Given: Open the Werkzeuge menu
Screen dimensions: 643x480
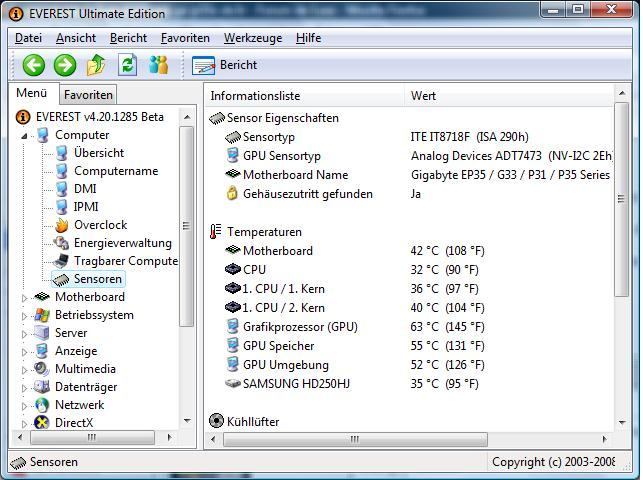Looking at the screenshot, I should tap(253, 38).
